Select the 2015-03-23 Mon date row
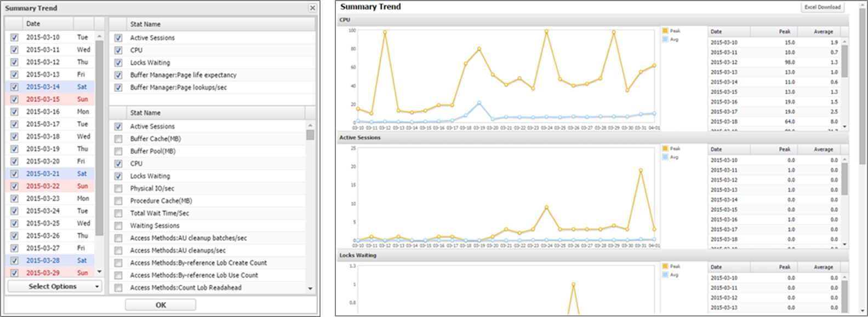Image resolution: width=868 pixels, height=317 pixels. coord(50,199)
